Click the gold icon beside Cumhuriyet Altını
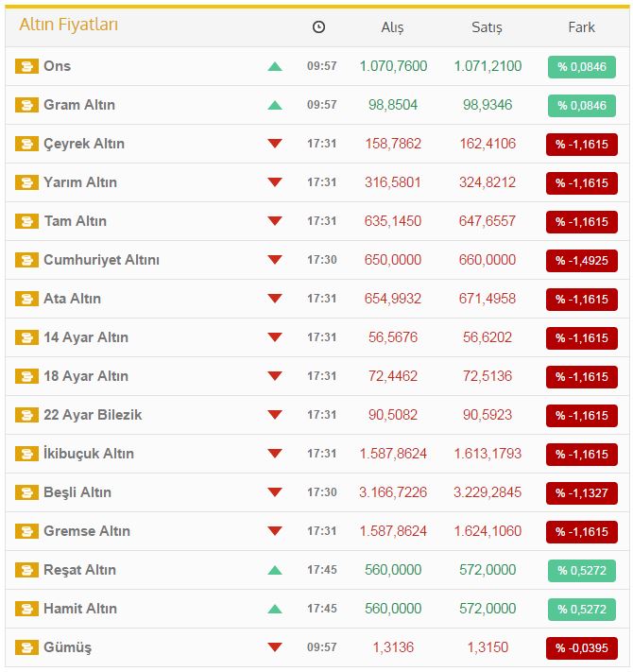Viewport: 633px width, 672px height. pyautogui.click(x=26, y=260)
